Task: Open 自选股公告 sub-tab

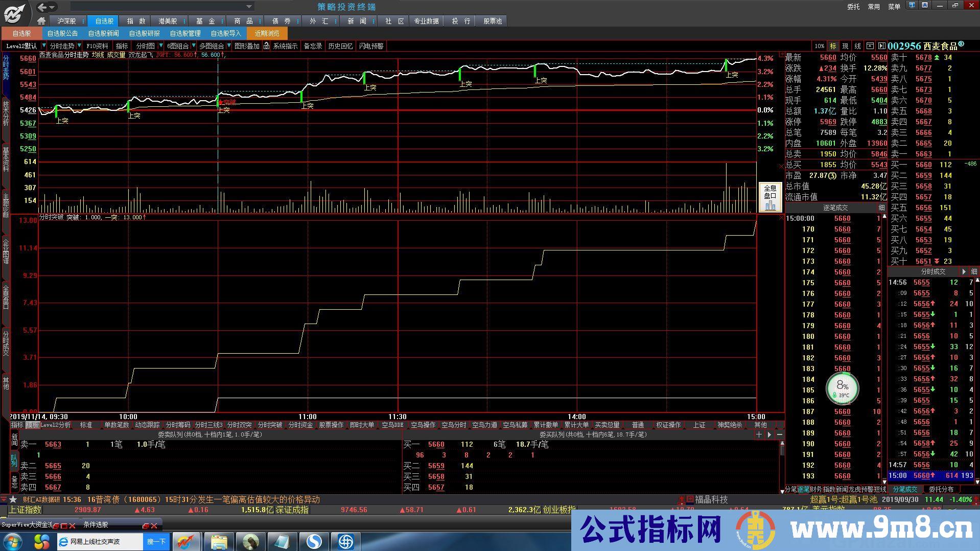Action: pos(62,33)
